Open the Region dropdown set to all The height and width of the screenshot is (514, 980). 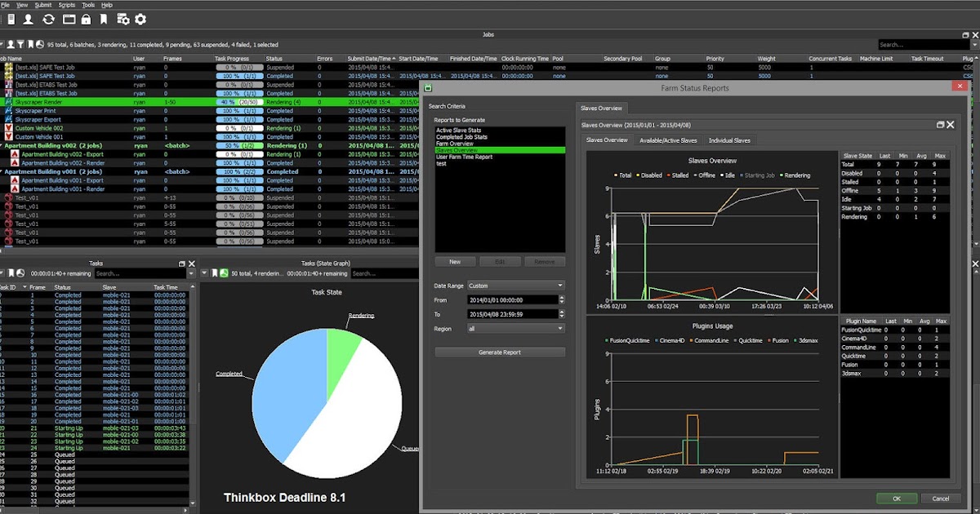tap(515, 328)
